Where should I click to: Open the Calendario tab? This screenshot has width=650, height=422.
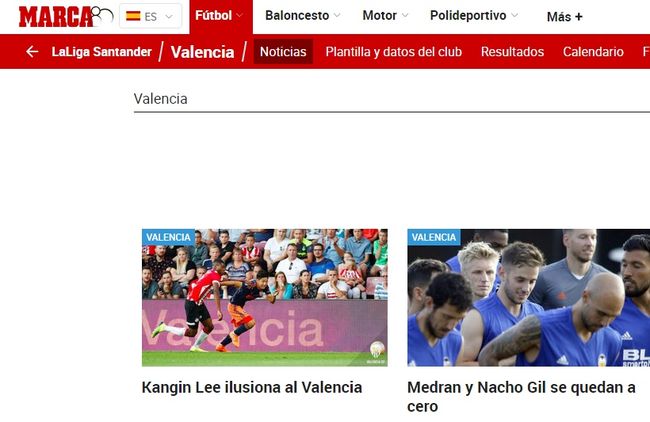point(593,52)
